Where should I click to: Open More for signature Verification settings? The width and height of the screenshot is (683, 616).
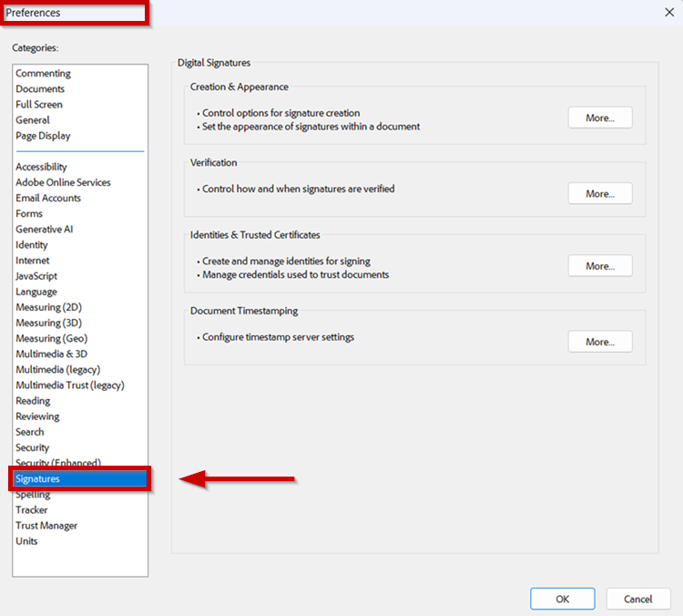(x=599, y=193)
